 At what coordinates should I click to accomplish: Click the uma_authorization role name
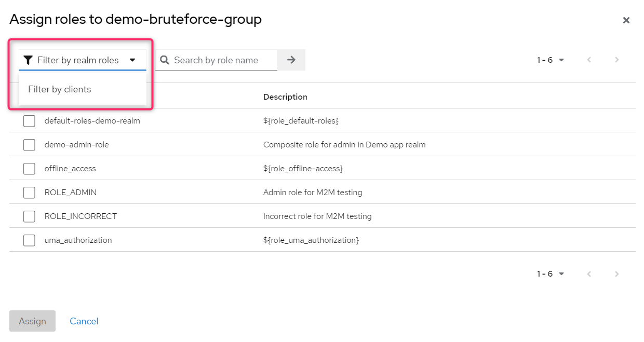point(78,240)
